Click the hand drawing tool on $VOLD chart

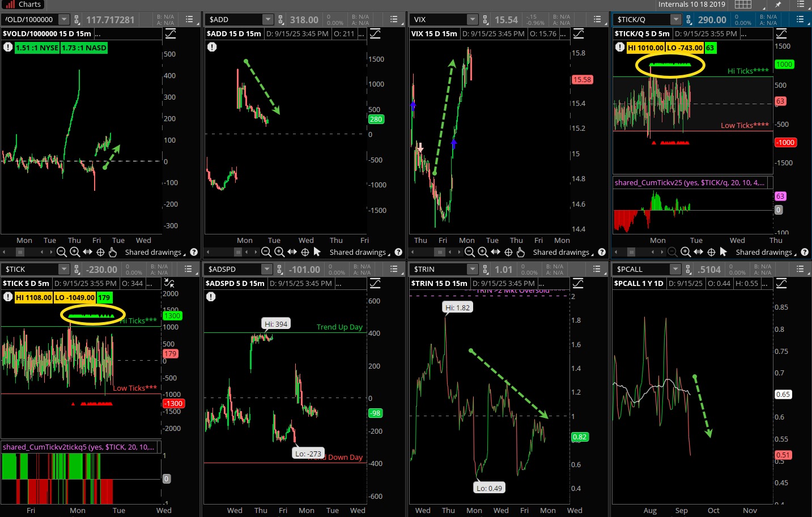tap(112, 252)
